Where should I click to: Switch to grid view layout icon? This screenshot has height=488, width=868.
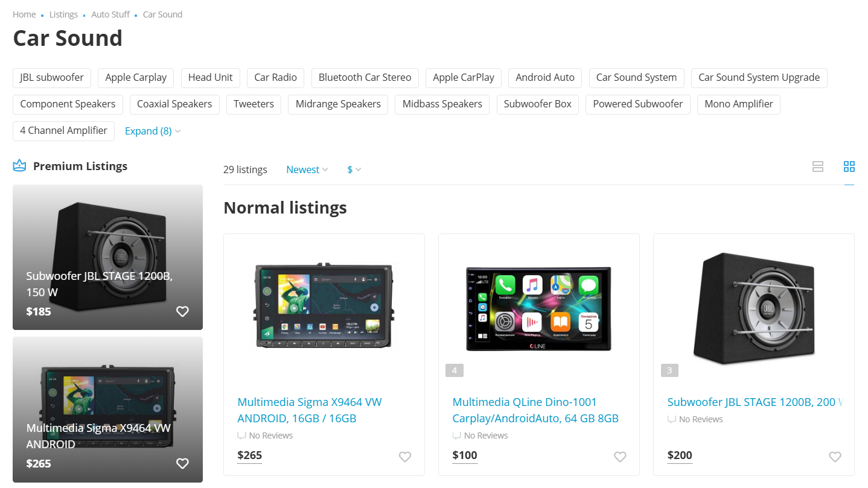point(849,167)
